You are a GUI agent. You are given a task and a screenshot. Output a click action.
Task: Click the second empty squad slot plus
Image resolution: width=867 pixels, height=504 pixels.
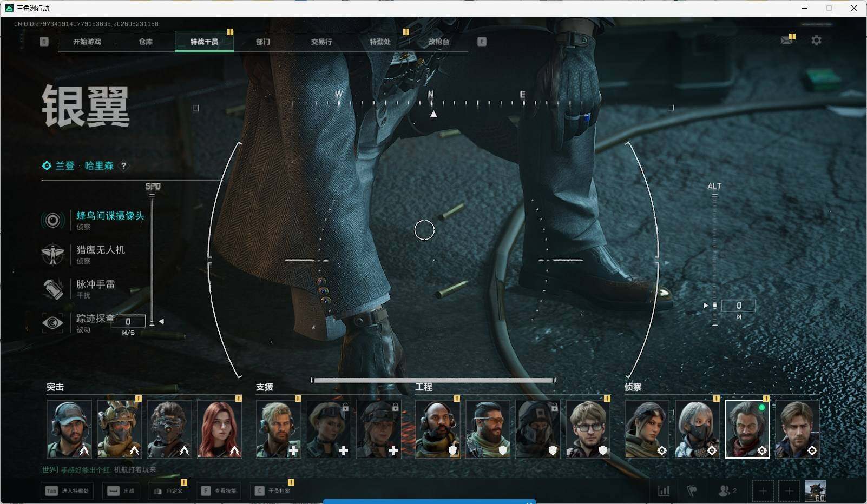click(789, 491)
